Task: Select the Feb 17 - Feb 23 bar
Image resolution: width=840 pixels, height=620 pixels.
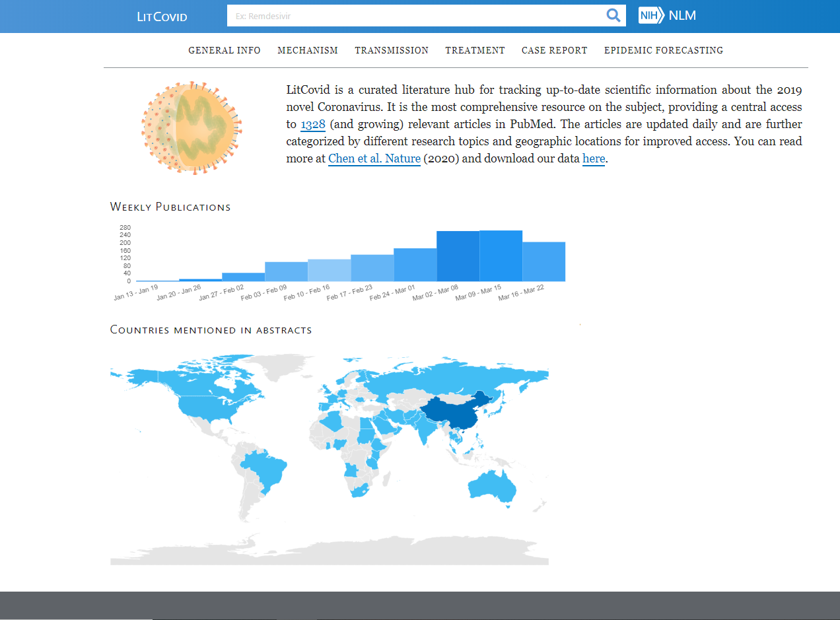Action: (372, 268)
